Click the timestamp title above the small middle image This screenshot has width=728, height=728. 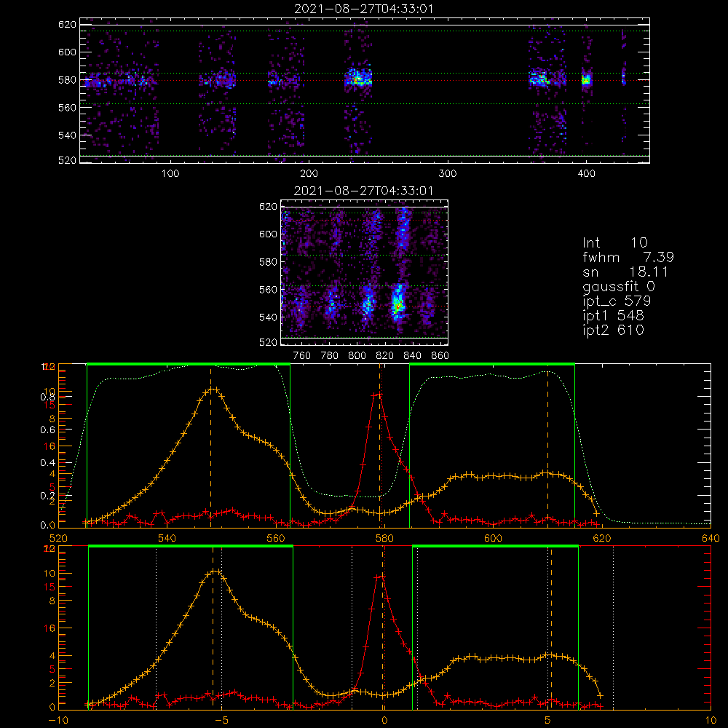point(364,191)
